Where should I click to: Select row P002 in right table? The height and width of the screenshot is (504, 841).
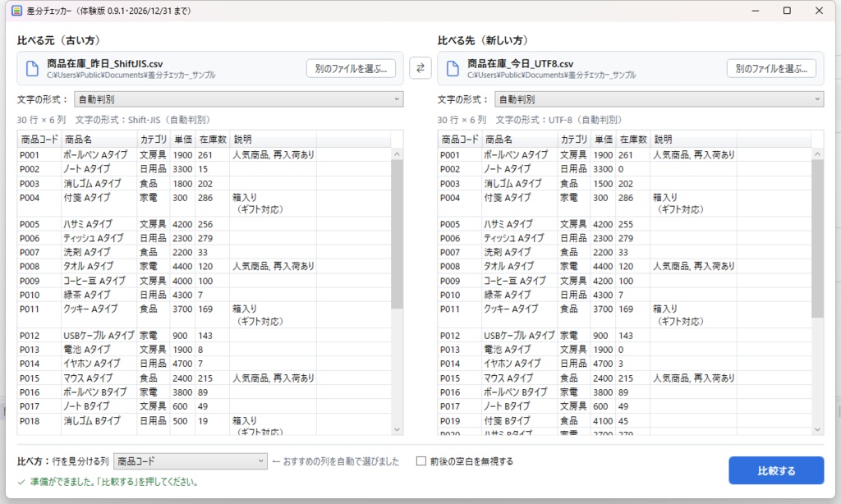(x=625, y=169)
